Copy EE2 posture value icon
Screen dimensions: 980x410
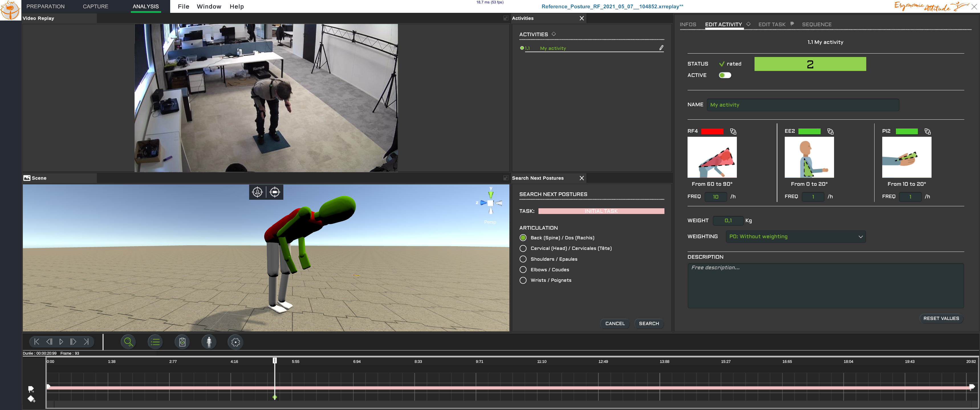click(830, 131)
